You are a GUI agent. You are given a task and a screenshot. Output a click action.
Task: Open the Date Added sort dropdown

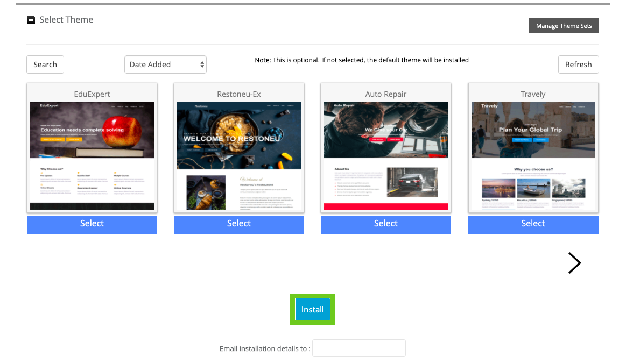(x=165, y=65)
